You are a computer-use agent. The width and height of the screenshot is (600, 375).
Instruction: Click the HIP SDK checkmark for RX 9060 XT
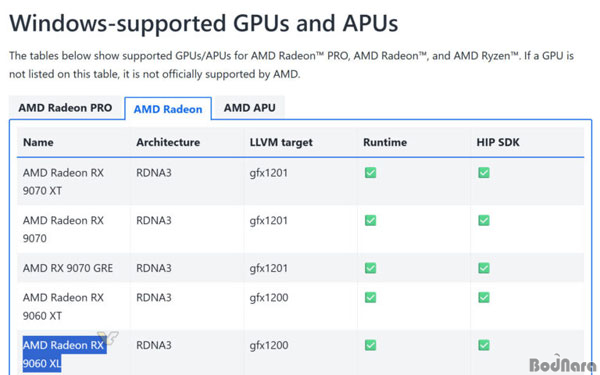pos(484,297)
